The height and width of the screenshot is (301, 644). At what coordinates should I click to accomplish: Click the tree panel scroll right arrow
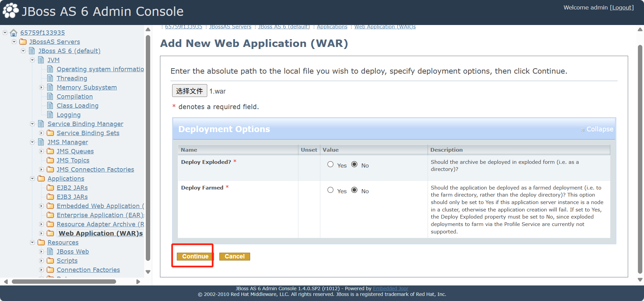(138, 282)
